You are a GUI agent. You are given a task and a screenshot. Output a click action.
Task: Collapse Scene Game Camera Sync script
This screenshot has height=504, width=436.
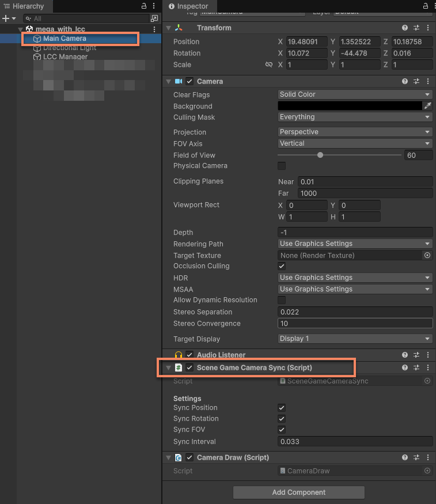[x=168, y=367]
